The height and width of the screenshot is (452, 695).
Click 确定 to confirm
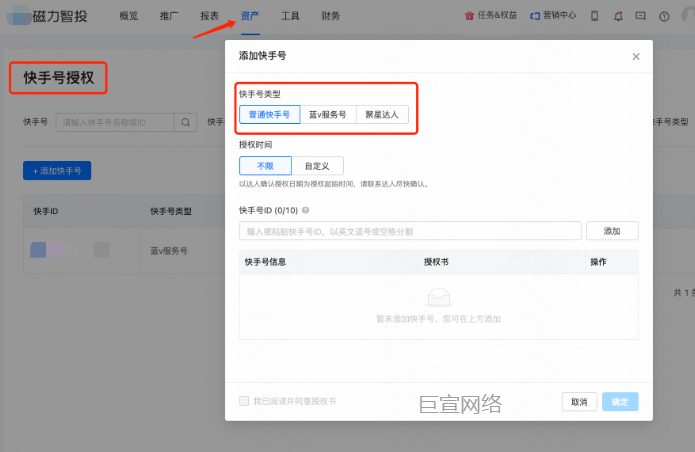(x=620, y=401)
